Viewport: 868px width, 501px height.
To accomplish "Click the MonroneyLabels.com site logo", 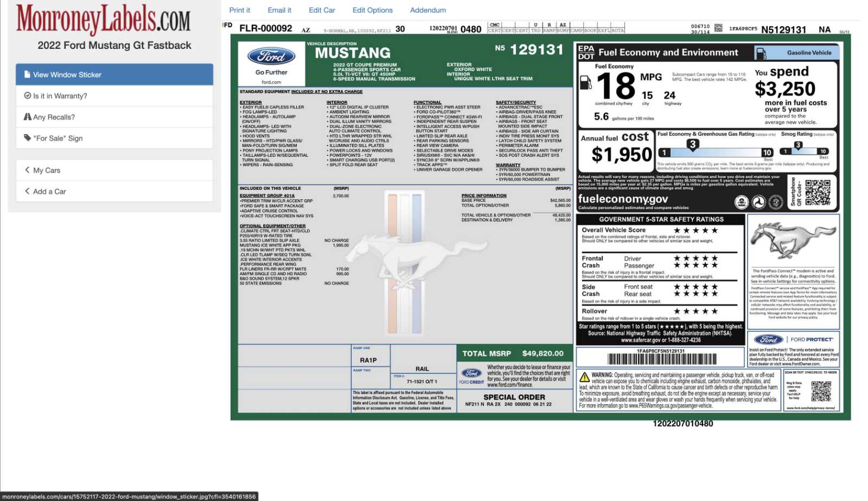I will tap(103, 20).
